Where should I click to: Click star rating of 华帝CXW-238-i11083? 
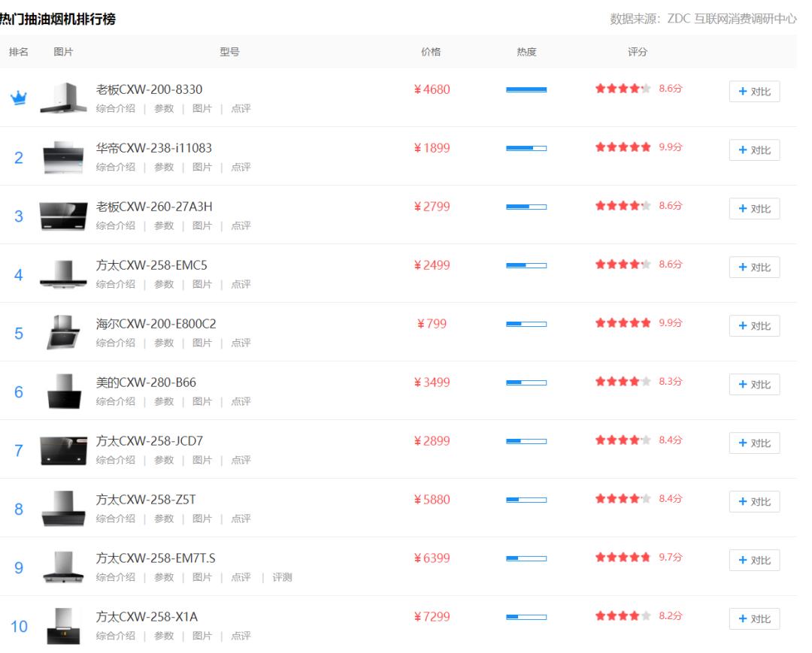[623, 148]
